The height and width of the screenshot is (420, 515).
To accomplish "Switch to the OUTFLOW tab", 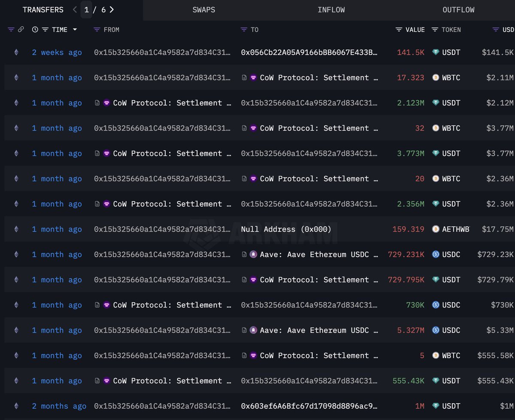I will [x=458, y=9].
